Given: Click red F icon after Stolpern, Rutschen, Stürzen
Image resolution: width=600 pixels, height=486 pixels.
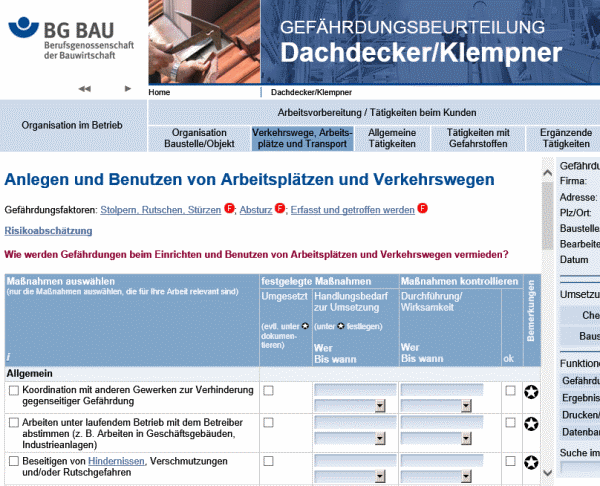Looking at the screenshot, I should click(229, 209).
